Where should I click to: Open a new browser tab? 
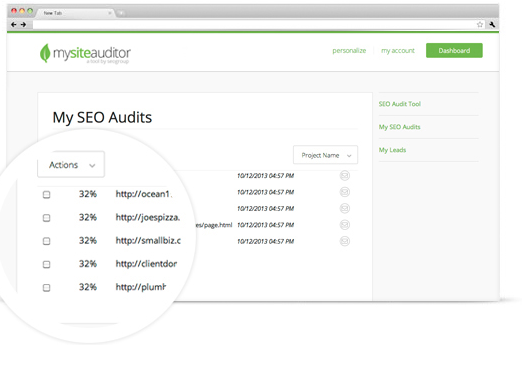[x=121, y=13]
